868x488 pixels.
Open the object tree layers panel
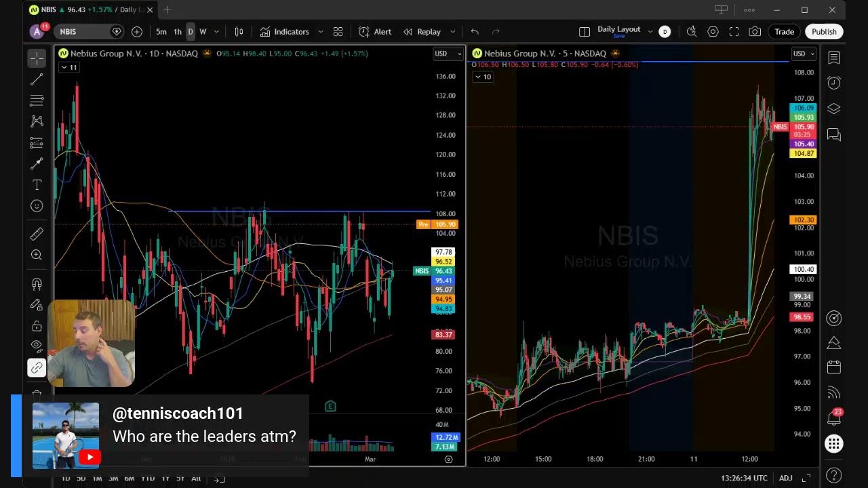[x=834, y=108]
